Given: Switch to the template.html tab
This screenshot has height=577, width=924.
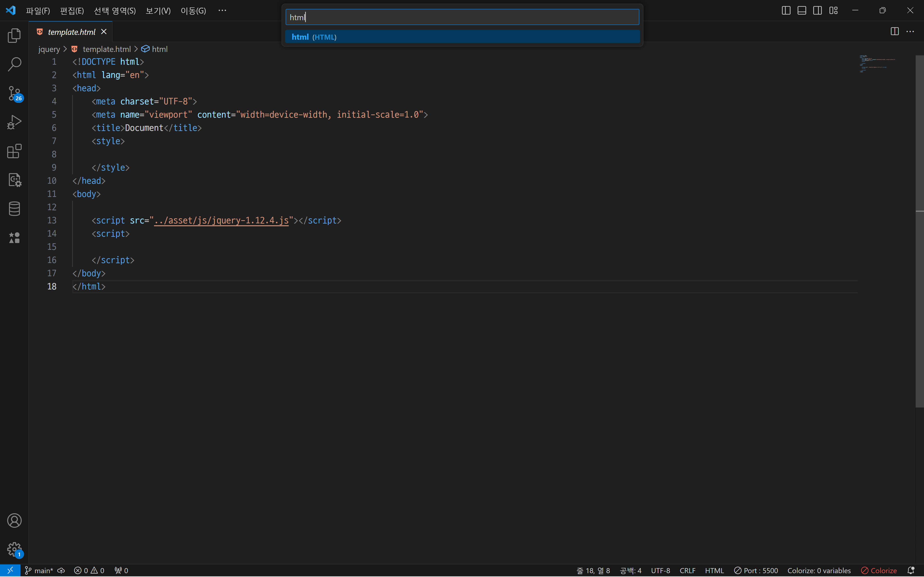Looking at the screenshot, I should 71,32.
